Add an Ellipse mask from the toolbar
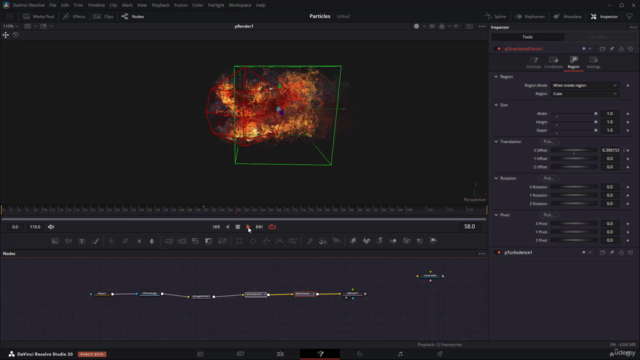Screen dimensions: 640x360 [x=253, y=241]
